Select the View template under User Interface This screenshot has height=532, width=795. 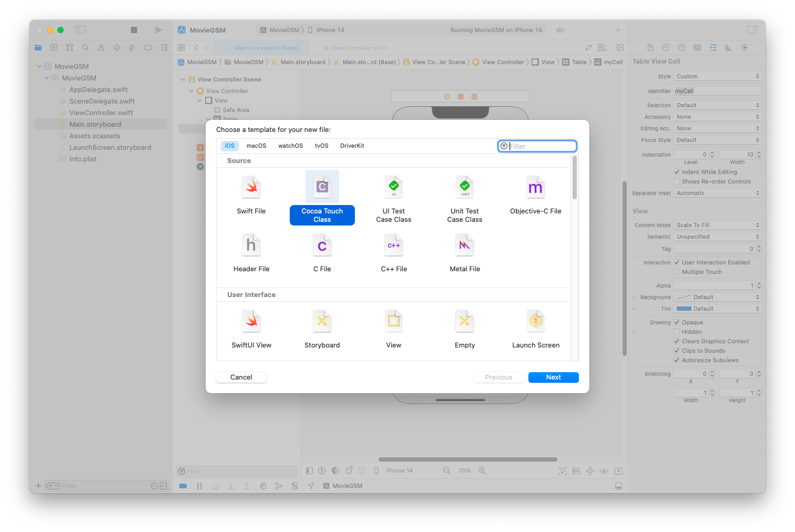point(394,330)
